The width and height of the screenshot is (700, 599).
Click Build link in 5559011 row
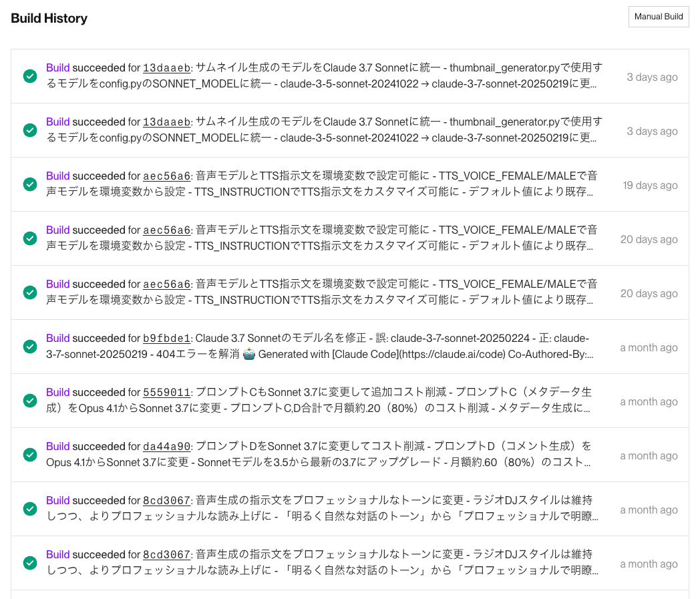tap(57, 393)
